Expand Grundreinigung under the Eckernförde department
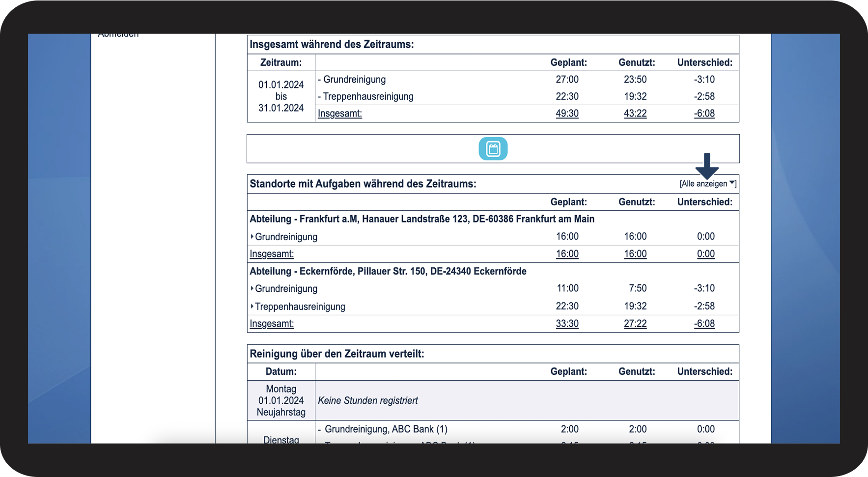This screenshot has height=477, width=868. [x=285, y=289]
